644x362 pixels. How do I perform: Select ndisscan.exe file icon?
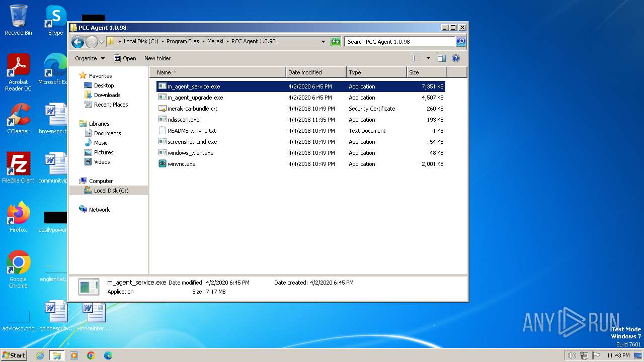point(162,120)
